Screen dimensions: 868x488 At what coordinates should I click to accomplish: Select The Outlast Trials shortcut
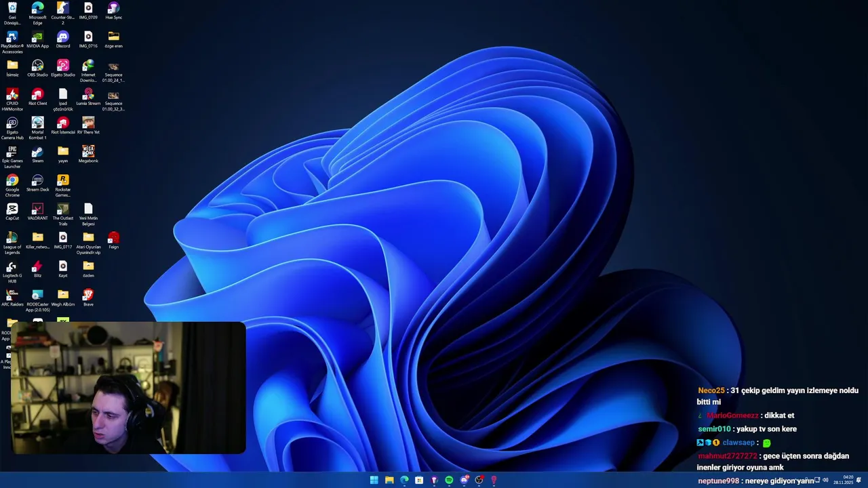(x=63, y=214)
